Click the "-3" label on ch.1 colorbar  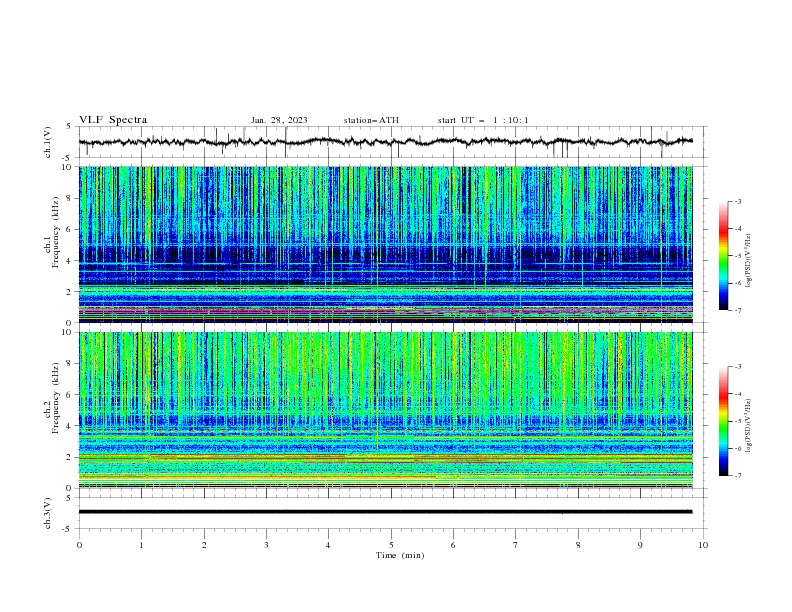coord(738,201)
